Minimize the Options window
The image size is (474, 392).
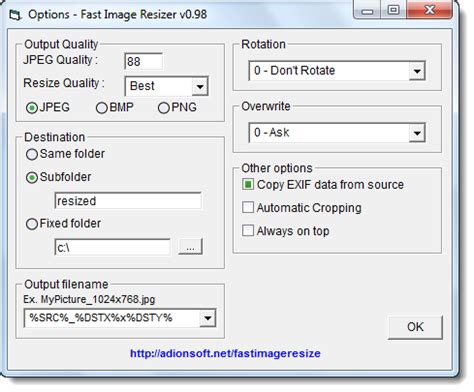[367, 11]
